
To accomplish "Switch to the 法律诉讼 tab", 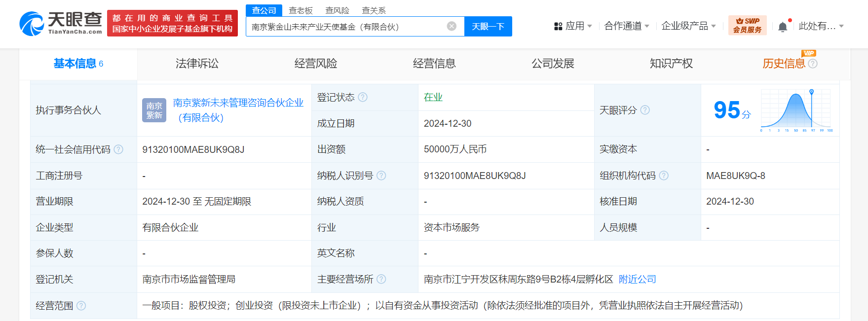I will [x=197, y=64].
